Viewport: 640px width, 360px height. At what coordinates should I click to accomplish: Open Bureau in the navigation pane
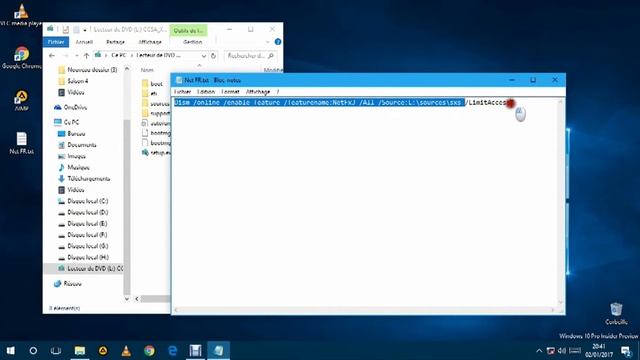[x=72, y=133]
